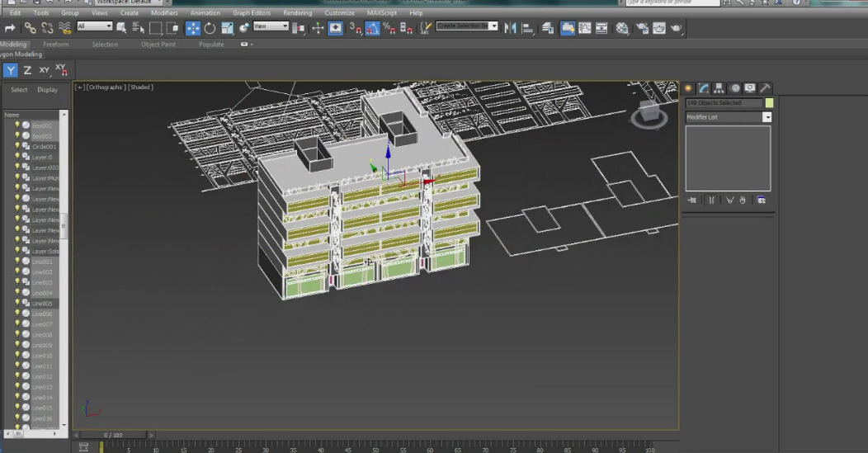The height and width of the screenshot is (453, 868).
Task: Restrict transform to Y axis button
Action: 11,70
